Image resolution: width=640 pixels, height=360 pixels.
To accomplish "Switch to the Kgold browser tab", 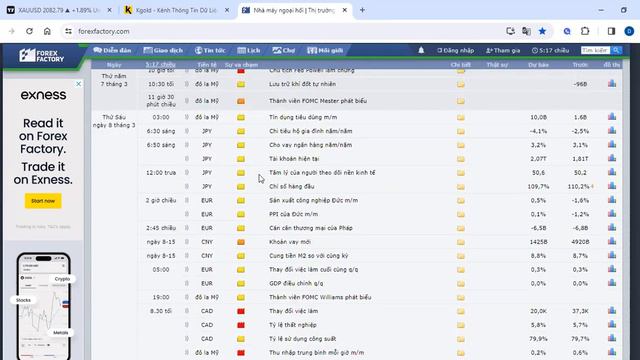I will (176, 10).
